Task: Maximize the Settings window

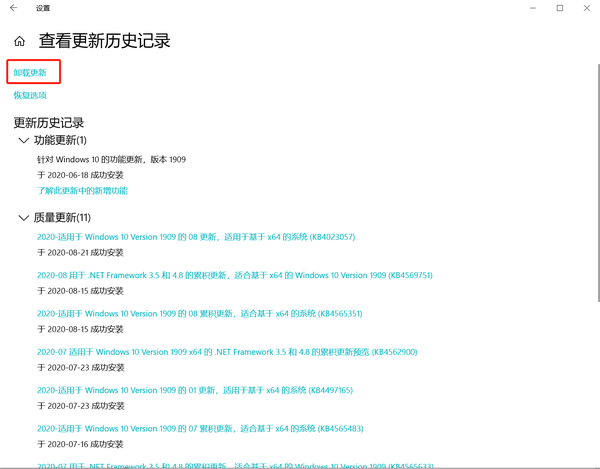Action: pyautogui.click(x=559, y=8)
